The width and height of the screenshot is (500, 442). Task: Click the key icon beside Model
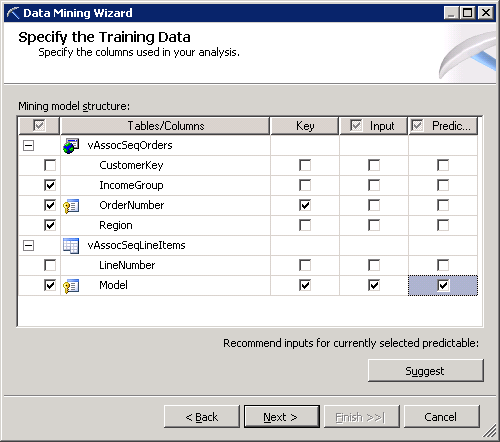pos(71,286)
